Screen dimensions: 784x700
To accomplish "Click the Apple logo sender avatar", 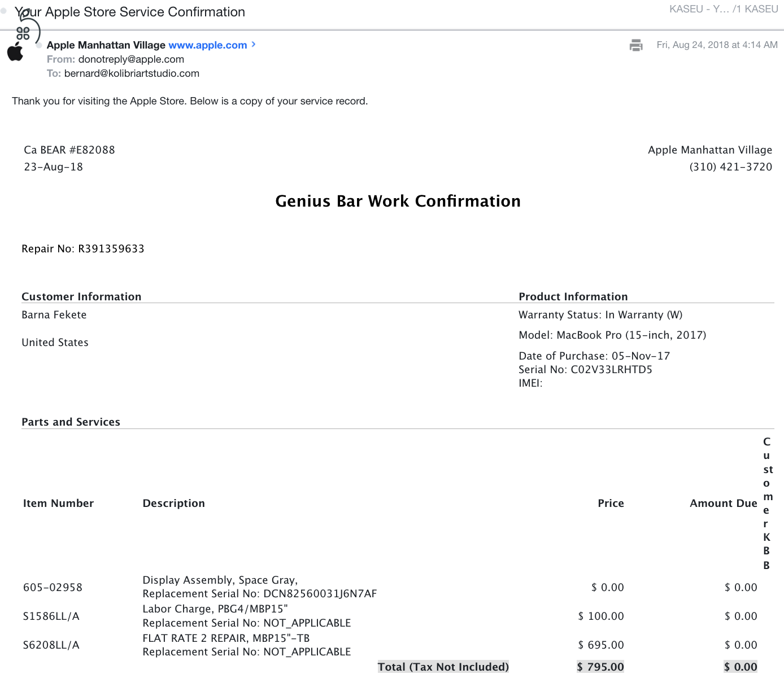I will coord(15,51).
